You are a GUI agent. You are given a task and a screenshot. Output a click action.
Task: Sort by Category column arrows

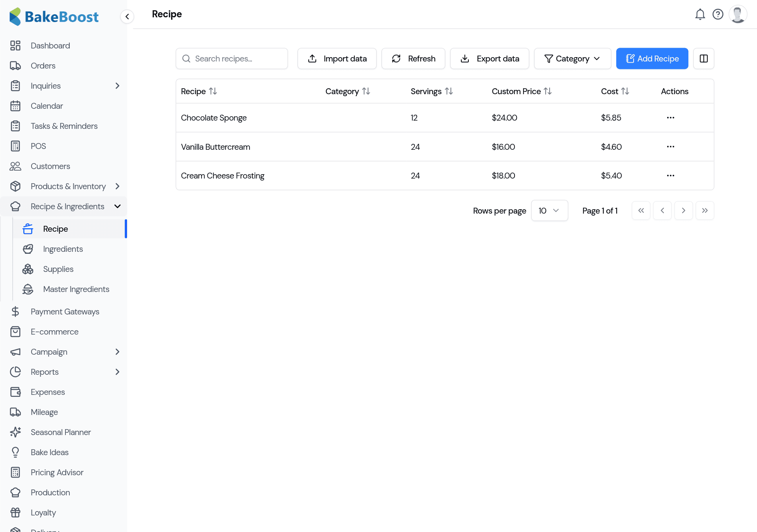point(366,91)
